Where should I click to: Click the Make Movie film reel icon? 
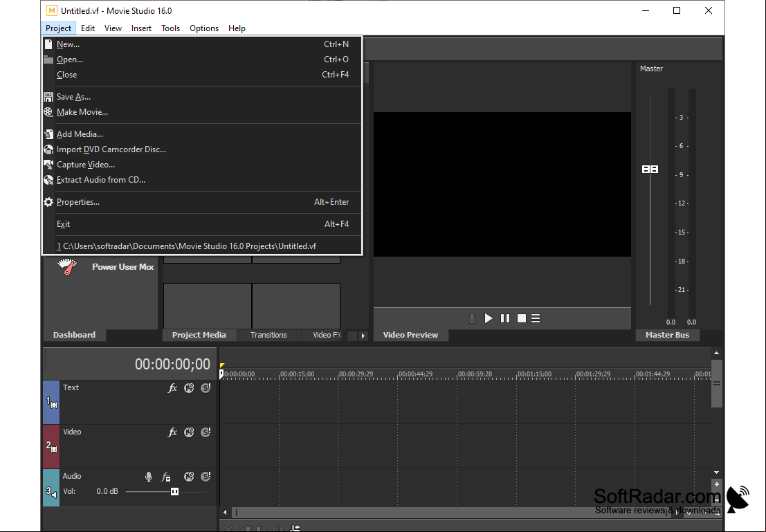point(48,112)
